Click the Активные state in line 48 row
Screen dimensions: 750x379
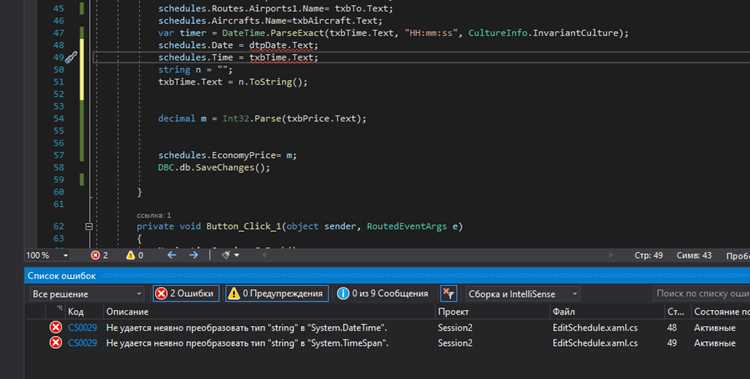[715, 328]
